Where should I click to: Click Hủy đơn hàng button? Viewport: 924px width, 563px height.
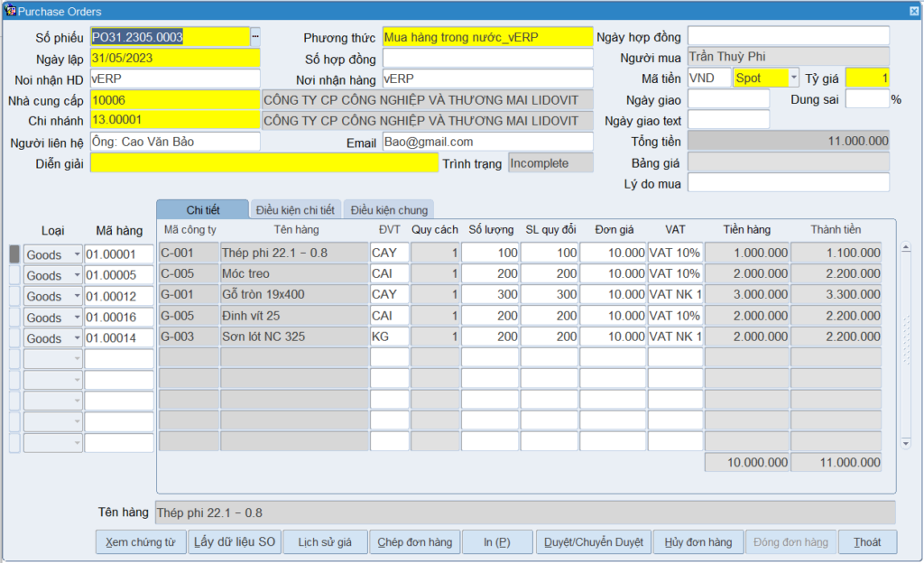[x=698, y=542]
